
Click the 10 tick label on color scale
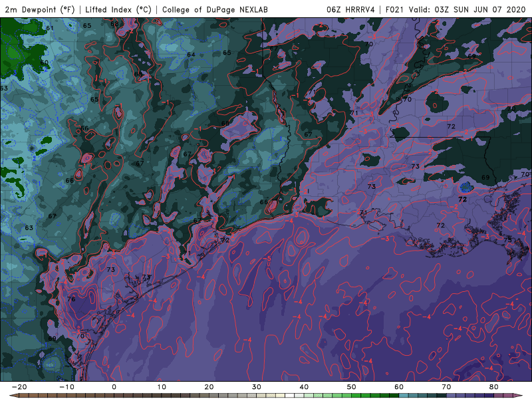pos(162,387)
